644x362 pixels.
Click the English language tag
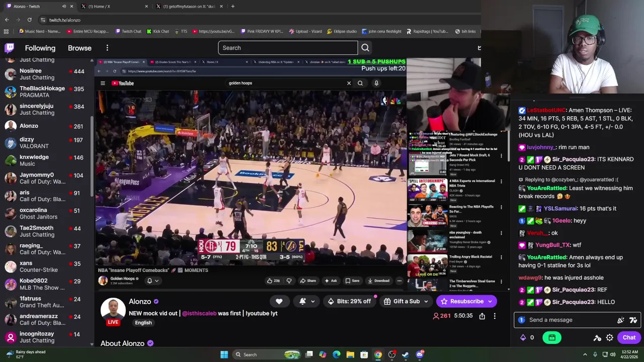(x=143, y=323)
